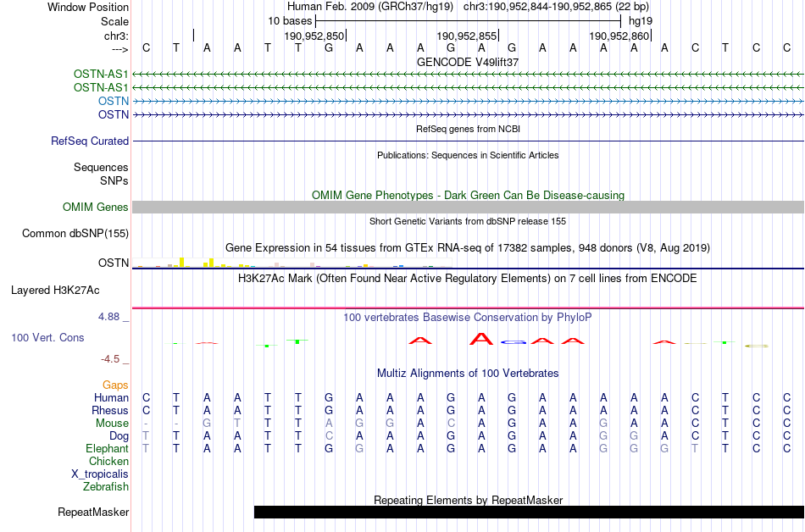Screen dimensions: 805x532
Task: Select the Scale track label
Action: pos(114,21)
